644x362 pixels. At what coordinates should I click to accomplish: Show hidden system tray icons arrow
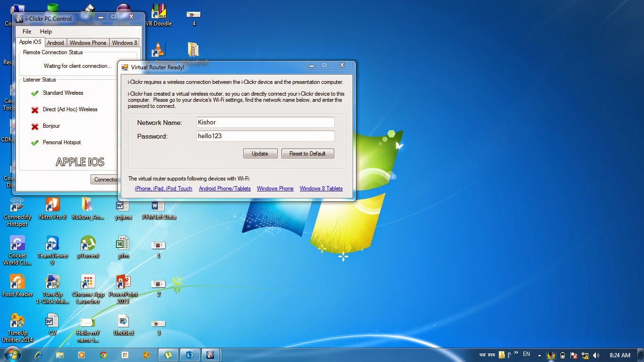click(539, 355)
